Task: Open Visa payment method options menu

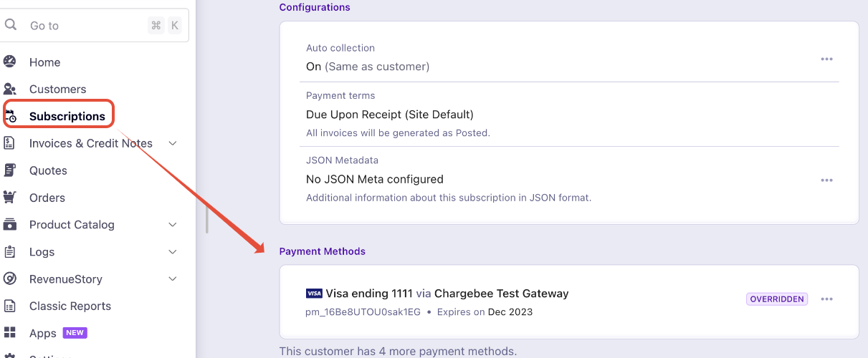Action: point(826,299)
